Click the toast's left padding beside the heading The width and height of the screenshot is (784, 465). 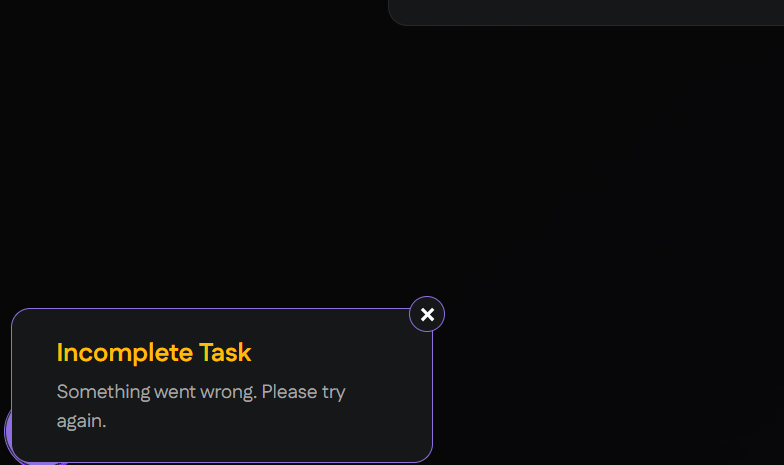click(34, 352)
